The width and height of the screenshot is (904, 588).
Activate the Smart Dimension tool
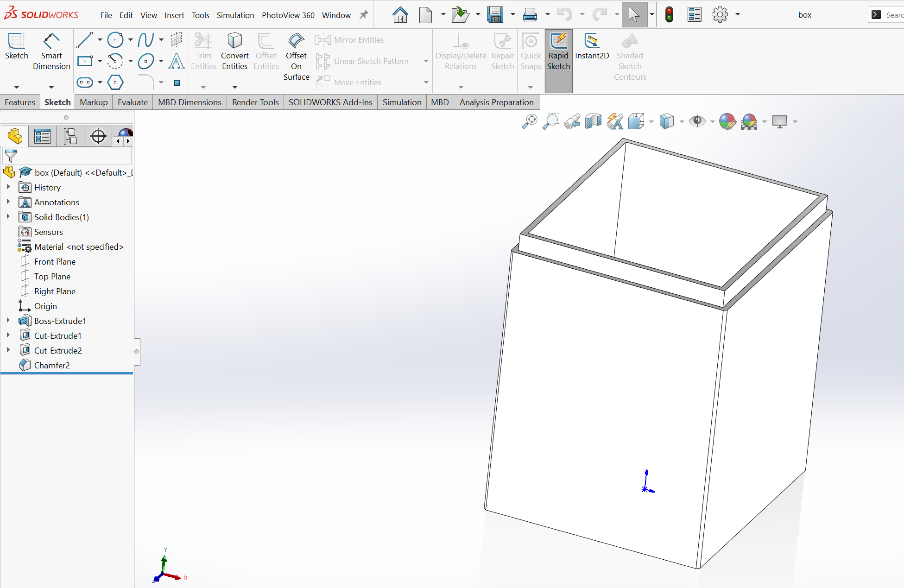(x=51, y=41)
